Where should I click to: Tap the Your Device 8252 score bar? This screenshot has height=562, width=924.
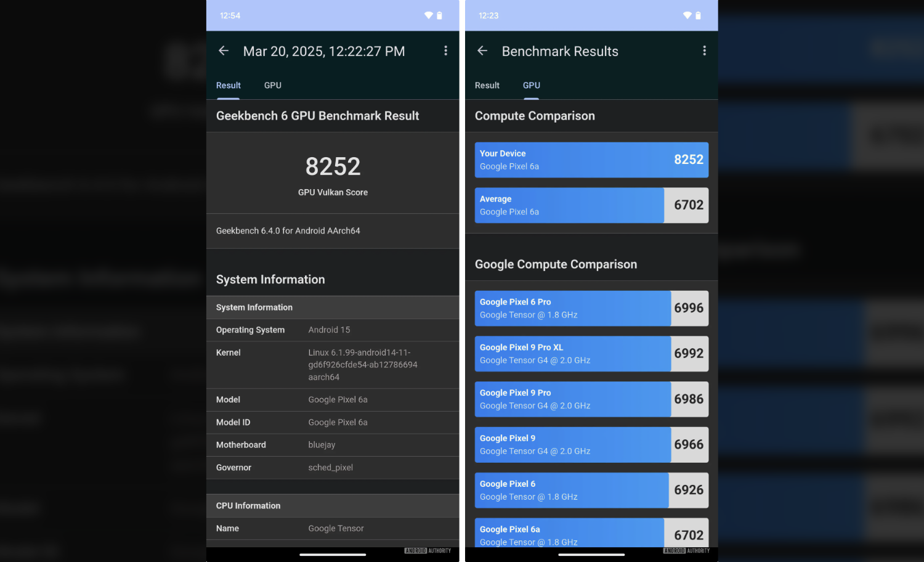tap(591, 160)
